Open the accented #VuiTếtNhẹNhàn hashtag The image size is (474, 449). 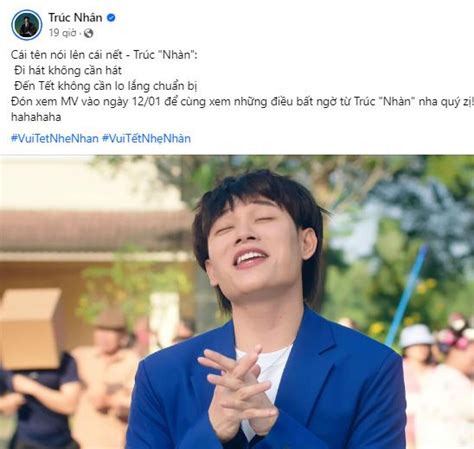tap(146, 138)
